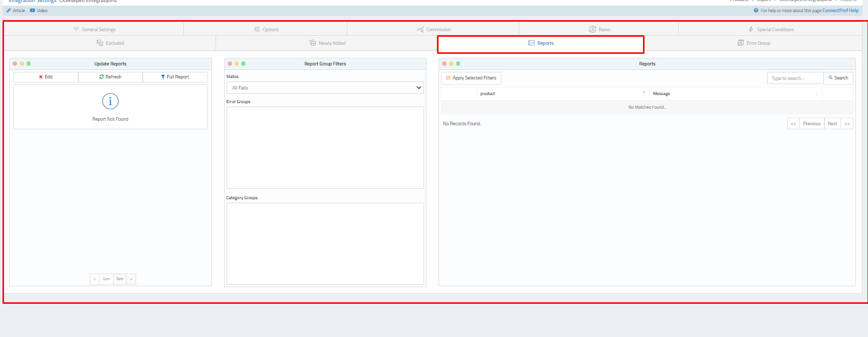Open the Newly Added tab
This screenshot has width=868, height=337.
click(328, 43)
